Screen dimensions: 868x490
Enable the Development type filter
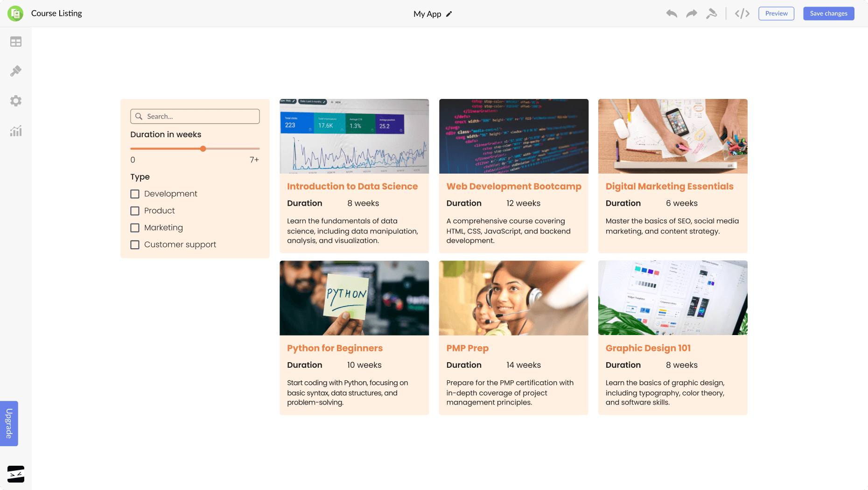pos(135,194)
